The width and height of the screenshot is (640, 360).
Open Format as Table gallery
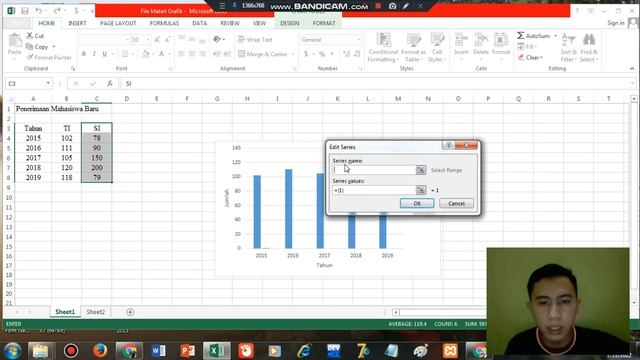pyautogui.click(x=413, y=48)
